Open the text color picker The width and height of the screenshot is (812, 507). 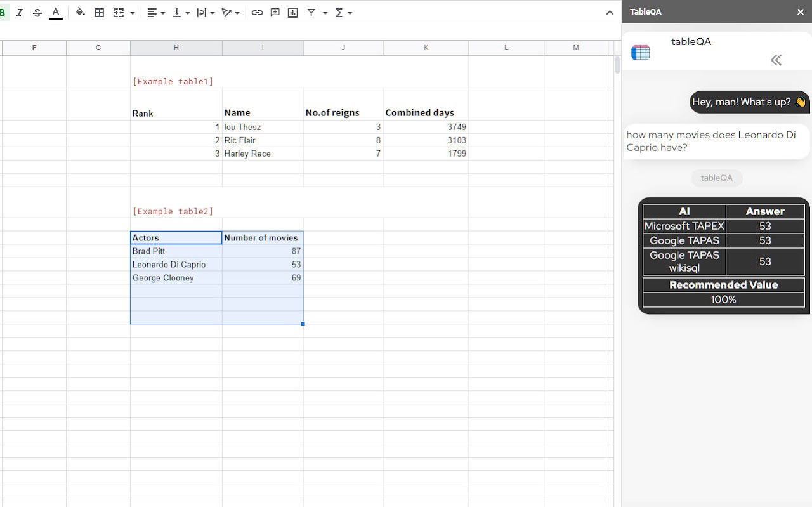click(x=56, y=13)
